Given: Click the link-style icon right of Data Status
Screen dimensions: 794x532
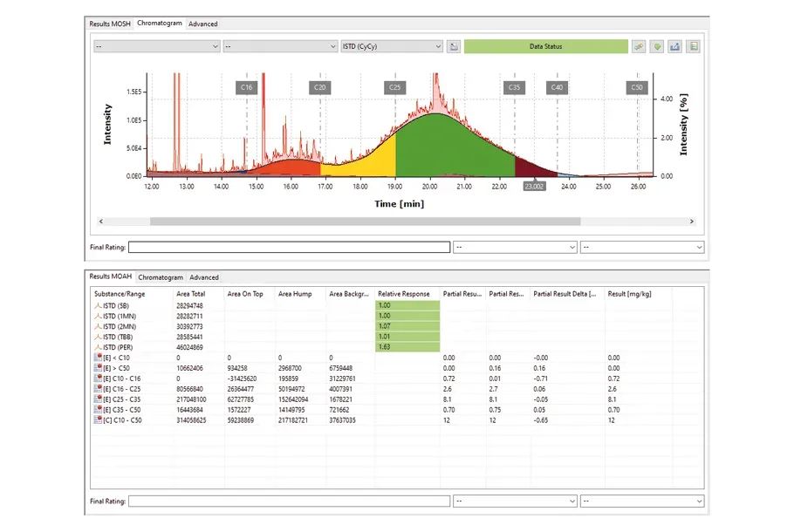Looking at the screenshot, I should 639,46.
